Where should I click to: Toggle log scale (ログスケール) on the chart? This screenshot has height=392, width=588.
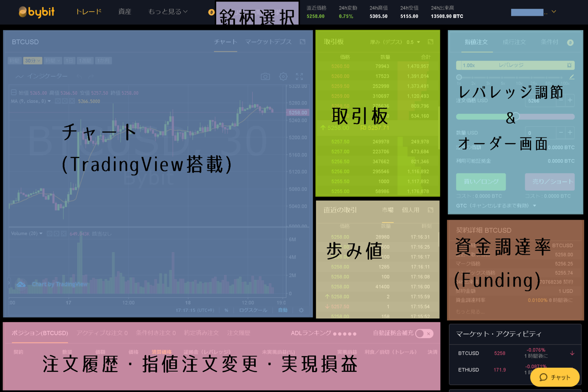pyautogui.click(x=253, y=310)
